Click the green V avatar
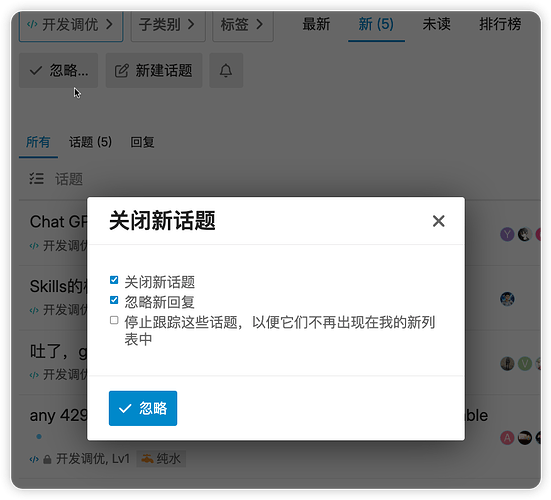The height and width of the screenshot is (500, 551). pyautogui.click(x=525, y=364)
